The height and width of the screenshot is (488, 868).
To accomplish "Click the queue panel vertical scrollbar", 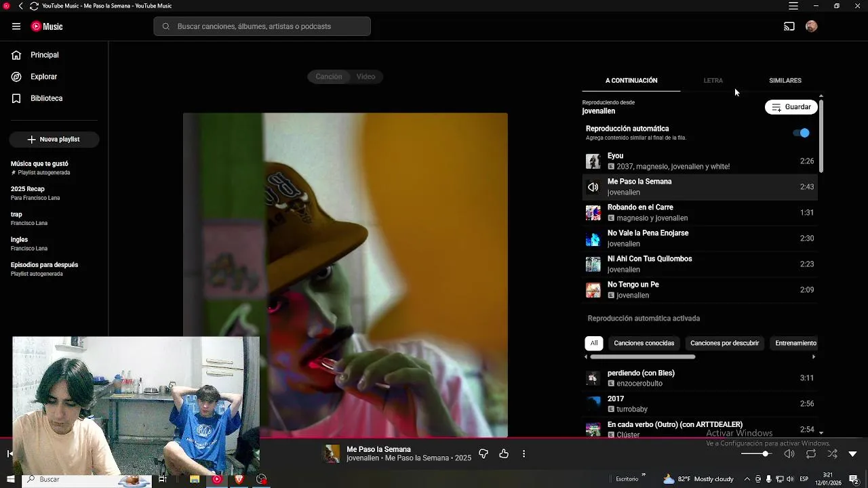I will tap(821, 135).
